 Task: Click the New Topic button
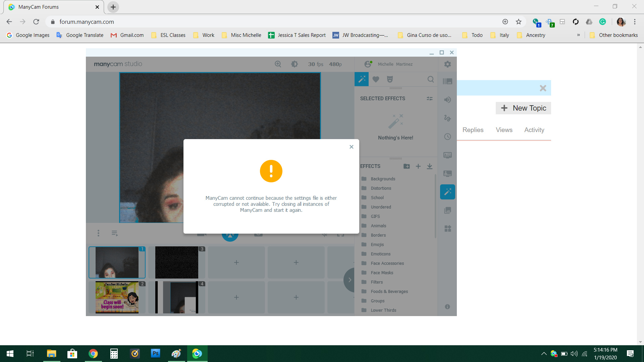pos(523,108)
